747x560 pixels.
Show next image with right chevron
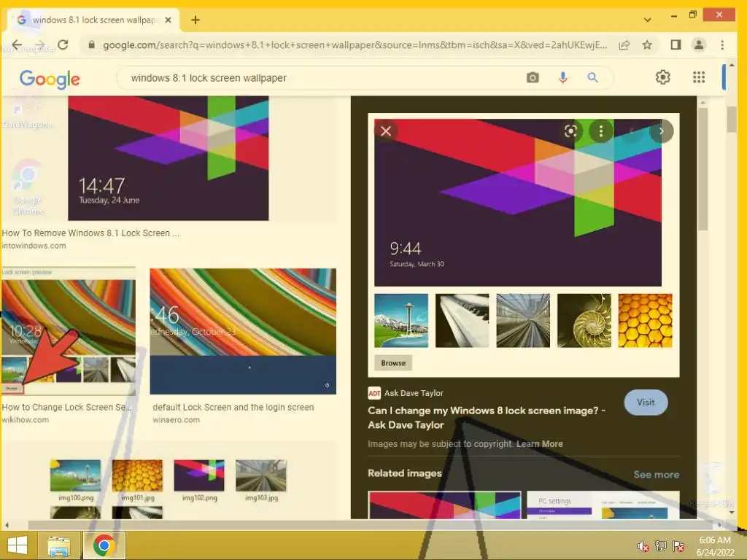[661, 131]
